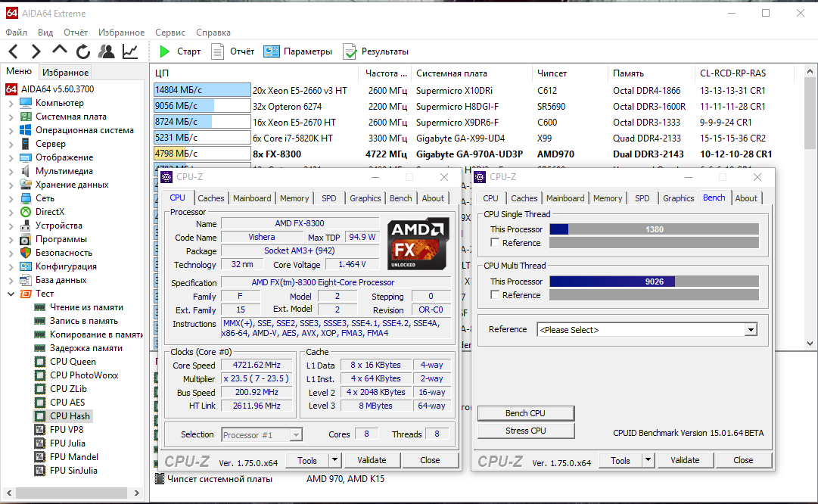The width and height of the screenshot is (818, 504).
Task: Select the FPU SinJulia test
Action: (73, 470)
